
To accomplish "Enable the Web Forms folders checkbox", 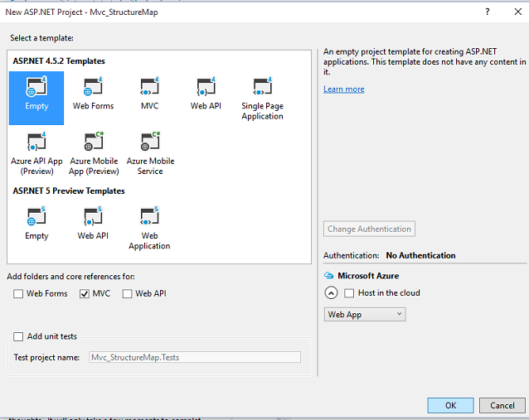I will (18, 293).
